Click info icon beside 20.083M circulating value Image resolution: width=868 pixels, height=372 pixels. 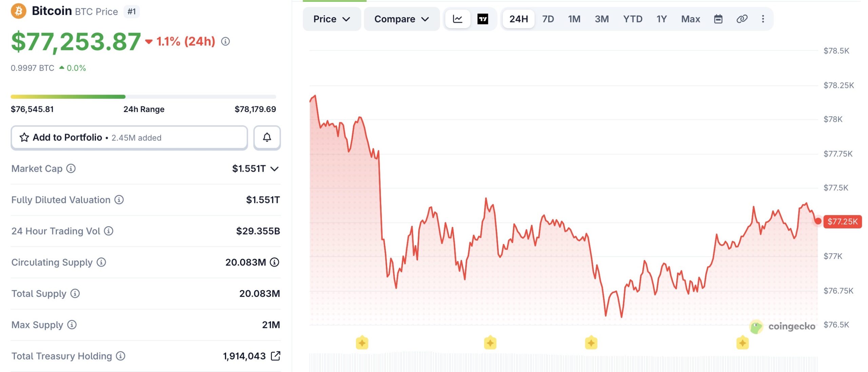point(275,262)
